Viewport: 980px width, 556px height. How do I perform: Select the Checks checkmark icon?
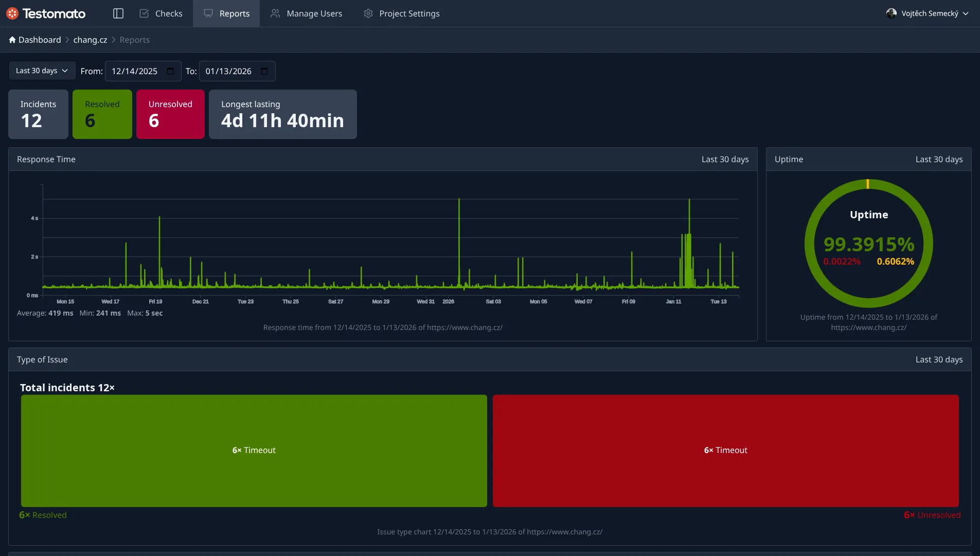coord(145,13)
